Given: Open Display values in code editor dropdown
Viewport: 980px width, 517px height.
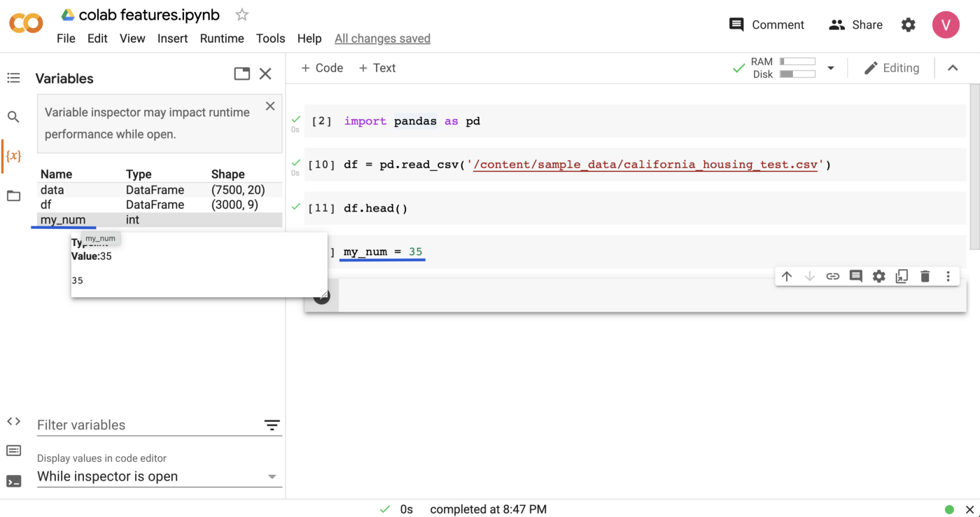Looking at the screenshot, I should click(159, 476).
